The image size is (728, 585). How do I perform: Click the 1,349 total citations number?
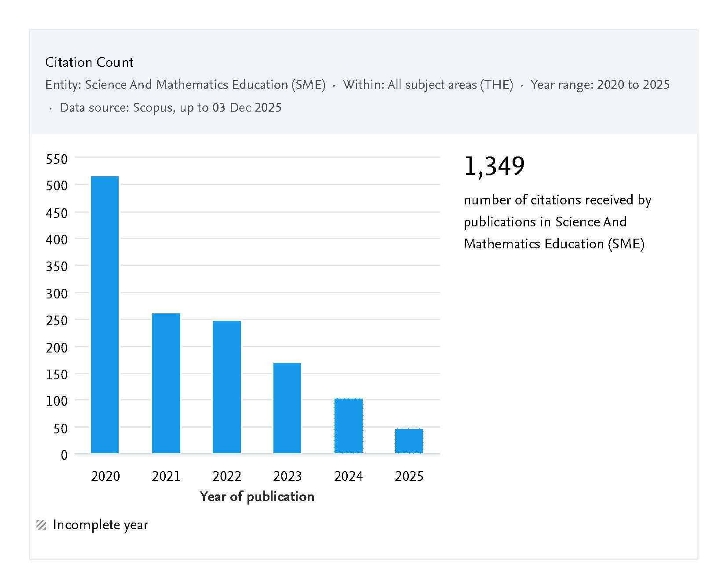tap(494, 166)
